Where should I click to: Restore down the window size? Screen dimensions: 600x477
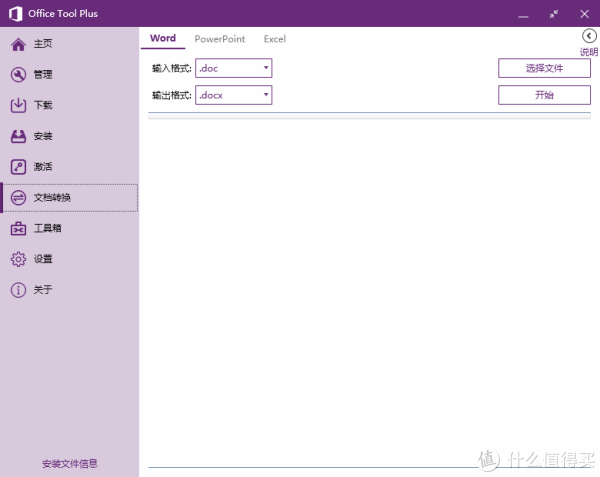point(554,15)
